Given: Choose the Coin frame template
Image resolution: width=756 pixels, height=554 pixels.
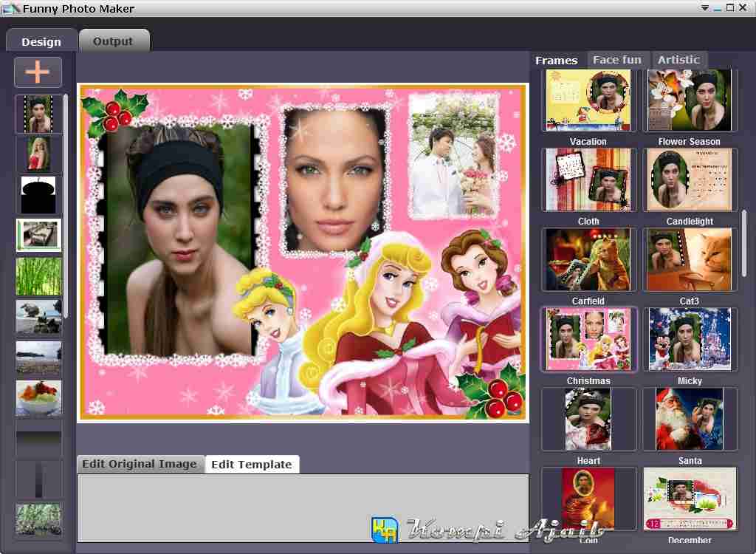Looking at the screenshot, I should [x=588, y=499].
